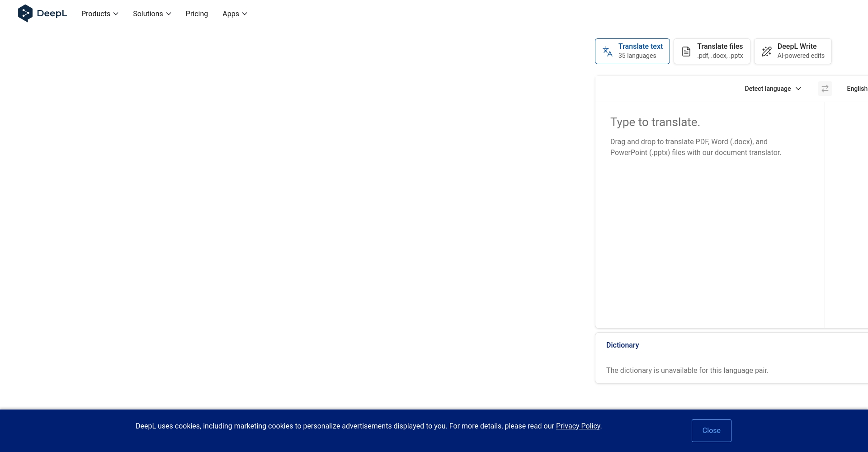Open the Solutions menu
The height and width of the screenshot is (452, 868).
point(148,14)
